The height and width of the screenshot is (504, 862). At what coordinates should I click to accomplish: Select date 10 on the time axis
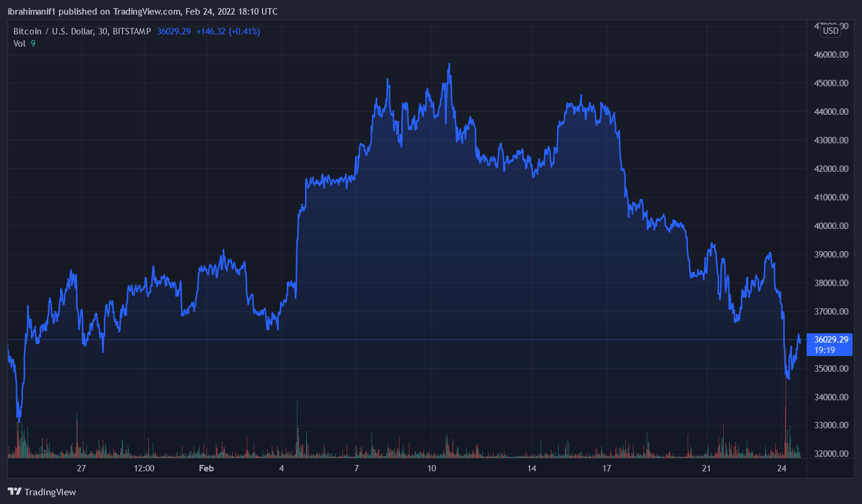pos(432,468)
